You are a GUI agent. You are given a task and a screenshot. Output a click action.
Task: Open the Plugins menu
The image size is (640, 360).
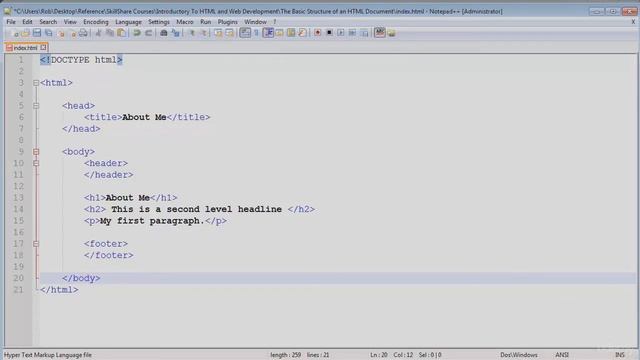227,22
